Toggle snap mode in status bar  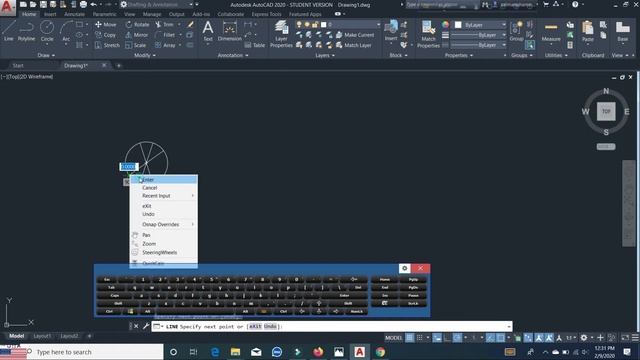pos(420,338)
